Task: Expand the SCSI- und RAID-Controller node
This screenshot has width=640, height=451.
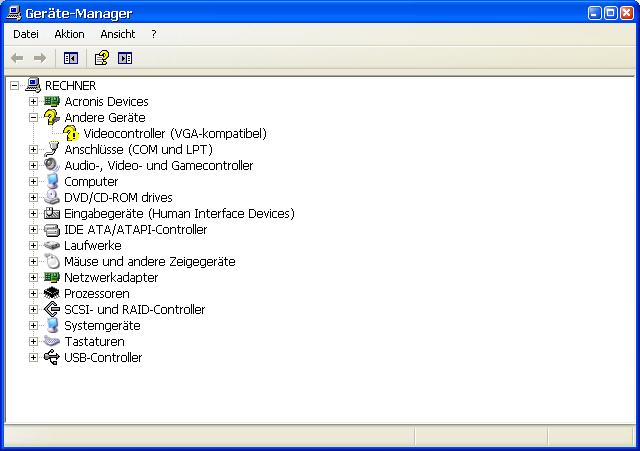Action: 33,309
